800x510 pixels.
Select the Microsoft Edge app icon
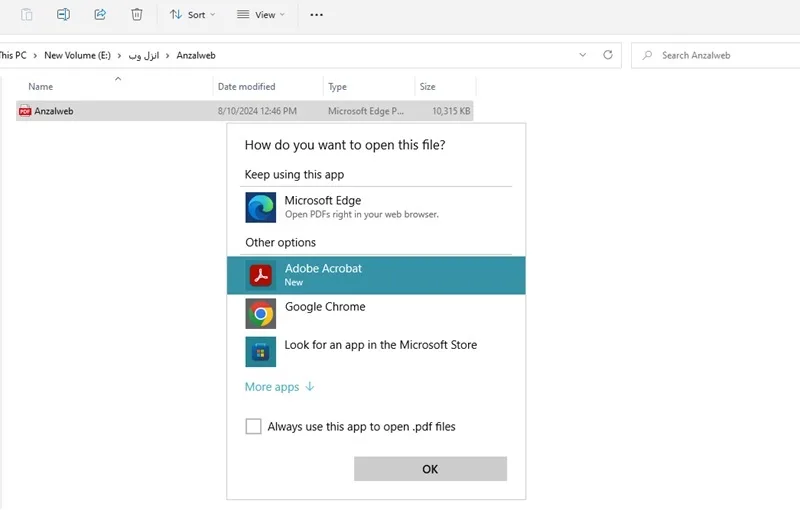[261, 207]
